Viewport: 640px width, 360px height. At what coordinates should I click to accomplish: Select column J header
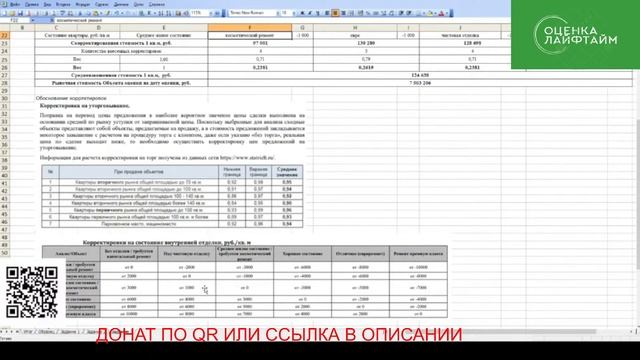click(x=460, y=27)
